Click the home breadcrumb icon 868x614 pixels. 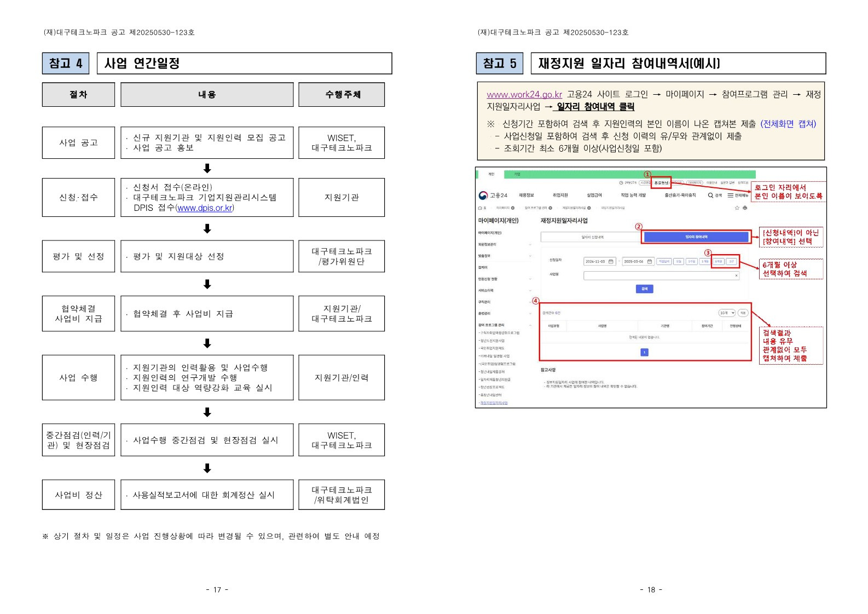(x=480, y=208)
